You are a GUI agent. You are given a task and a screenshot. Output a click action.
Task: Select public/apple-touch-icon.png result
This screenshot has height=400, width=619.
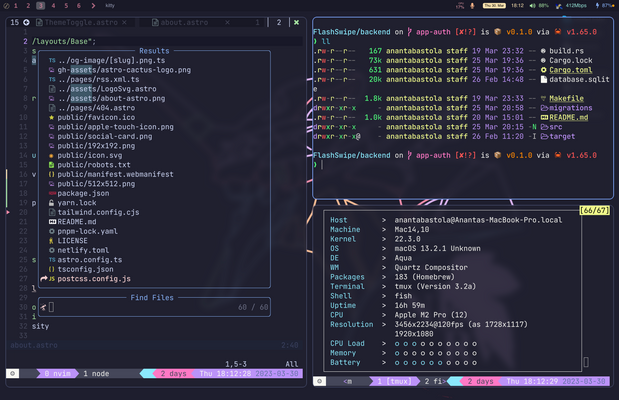point(115,127)
